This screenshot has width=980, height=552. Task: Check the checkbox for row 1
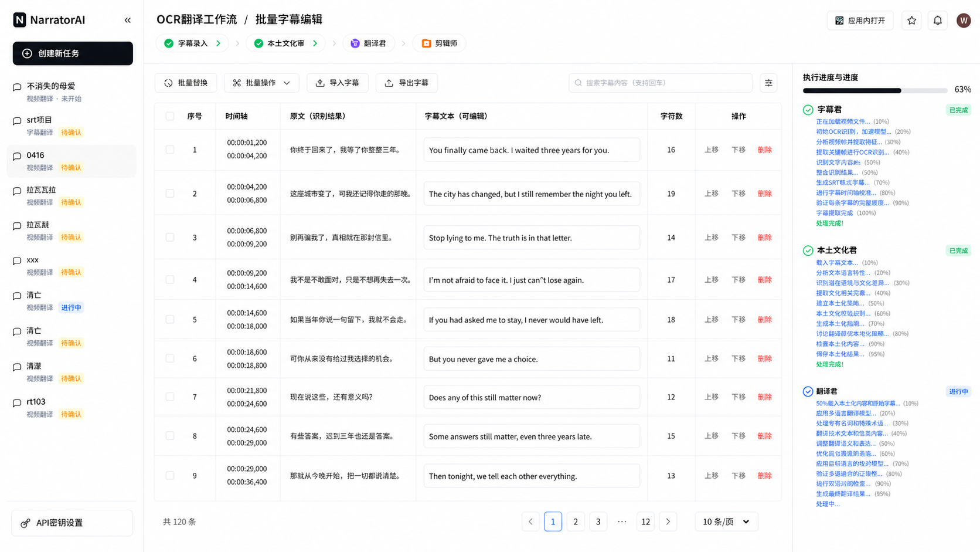[x=170, y=150]
